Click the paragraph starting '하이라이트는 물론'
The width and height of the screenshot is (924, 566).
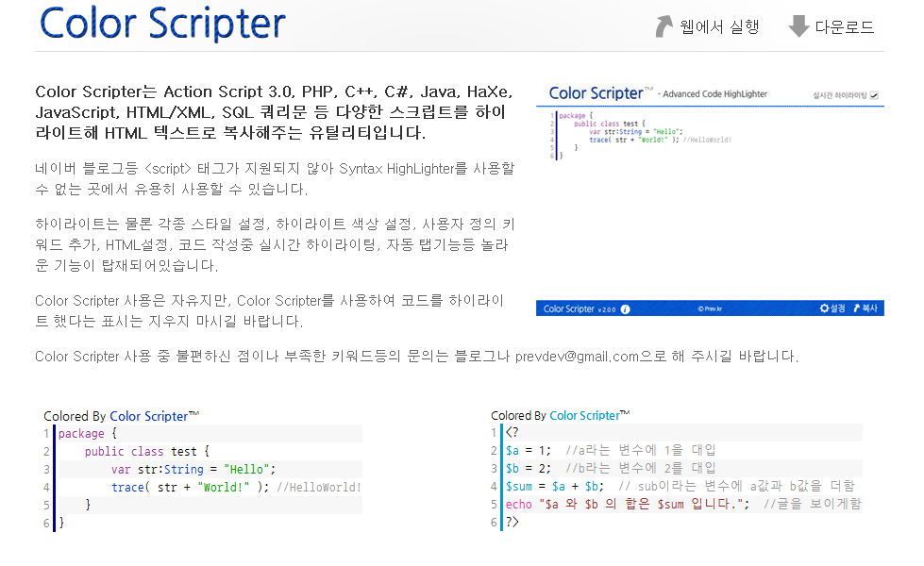pos(275,244)
